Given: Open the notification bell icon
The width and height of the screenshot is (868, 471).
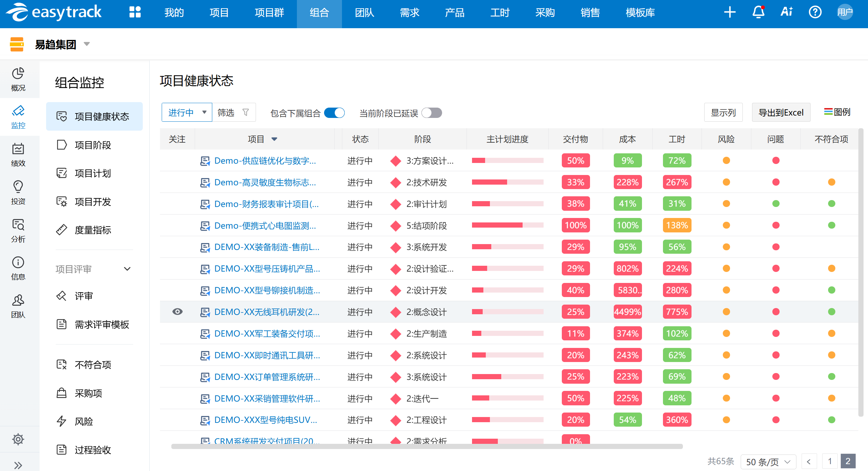Looking at the screenshot, I should [x=758, y=12].
